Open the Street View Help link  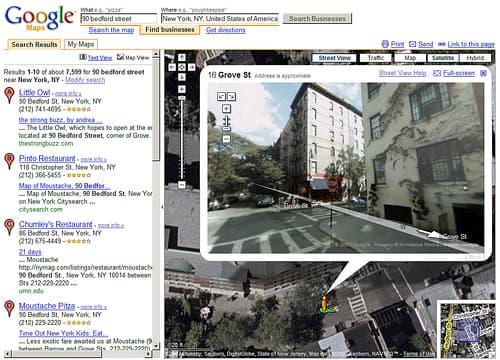(402, 73)
